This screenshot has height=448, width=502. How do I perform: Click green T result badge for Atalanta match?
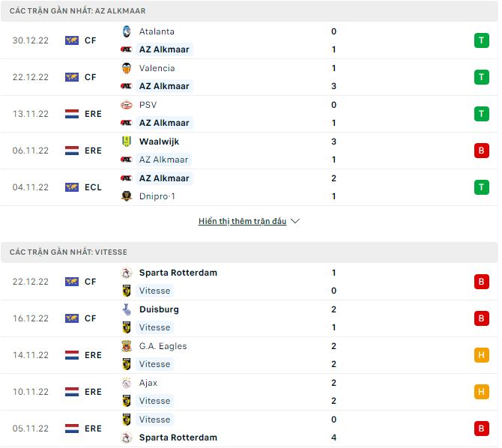click(480, 40)
